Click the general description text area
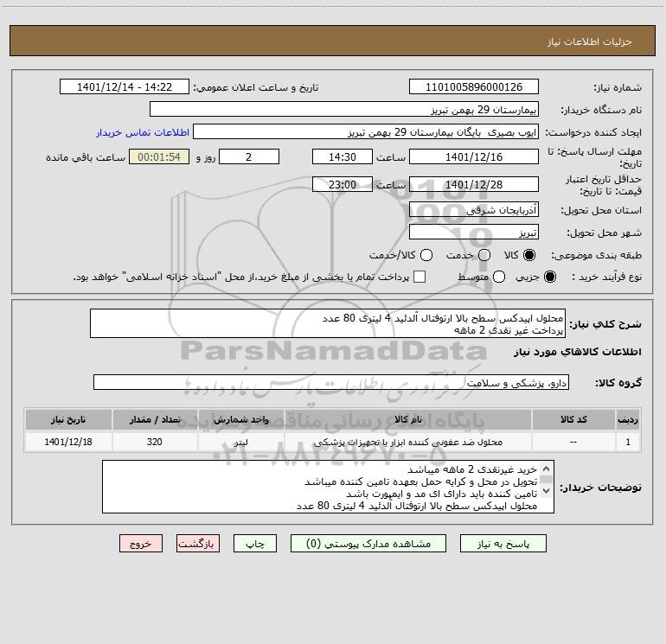 coord(328,323)
